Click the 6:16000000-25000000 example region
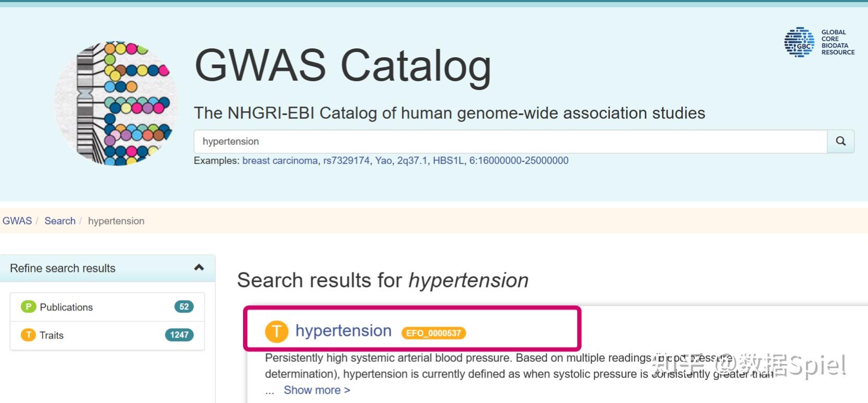Screen dimensions: 868x403 click(x=519, y=161)
